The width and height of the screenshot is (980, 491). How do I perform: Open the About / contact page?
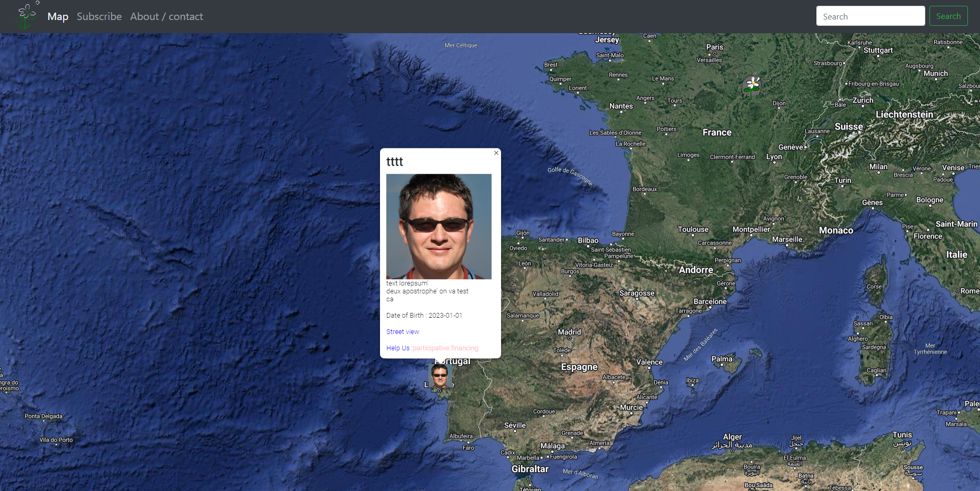point(166,16)
